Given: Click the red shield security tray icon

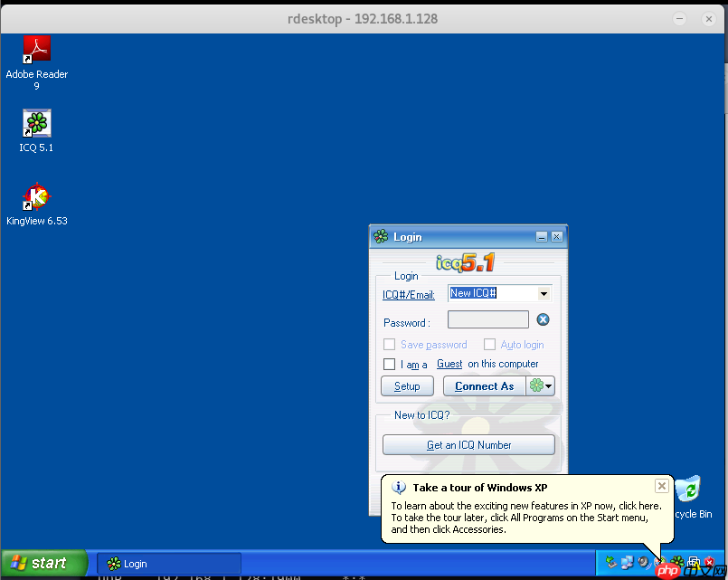Looking at the screenshot, I should click(709, 562).
